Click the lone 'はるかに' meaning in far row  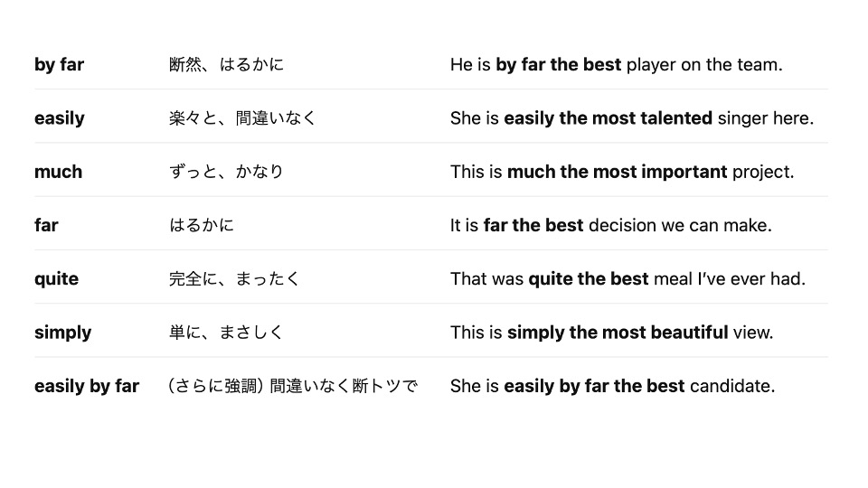202,225
